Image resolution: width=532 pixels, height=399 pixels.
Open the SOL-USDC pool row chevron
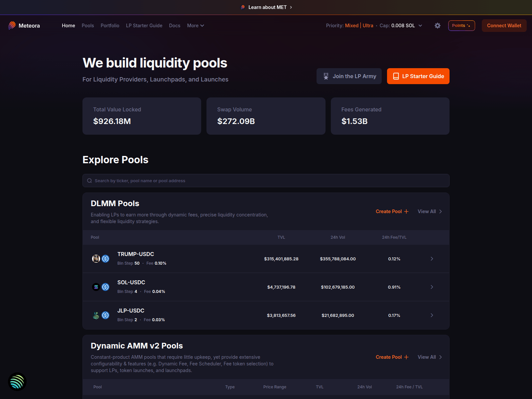pos(432,287)
